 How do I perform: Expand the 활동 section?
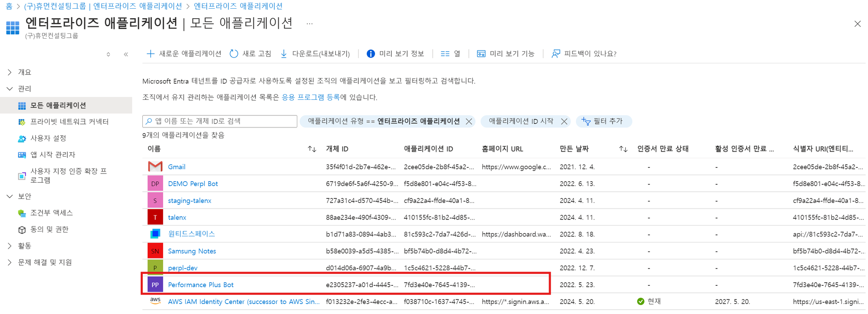(x=10, y=246)
